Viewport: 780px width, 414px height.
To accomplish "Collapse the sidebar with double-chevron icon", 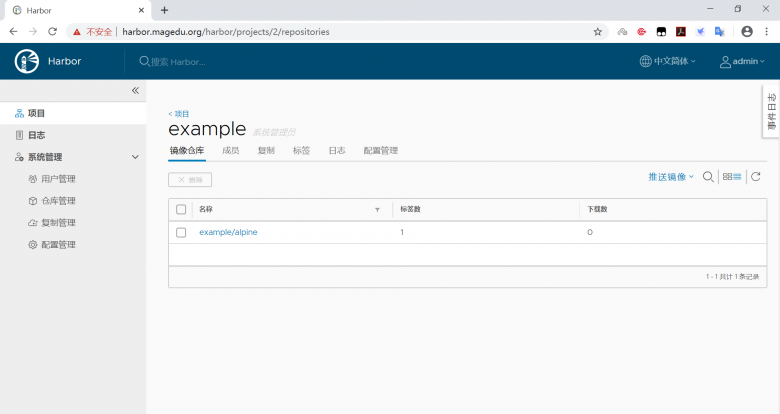I will (135, 91).
